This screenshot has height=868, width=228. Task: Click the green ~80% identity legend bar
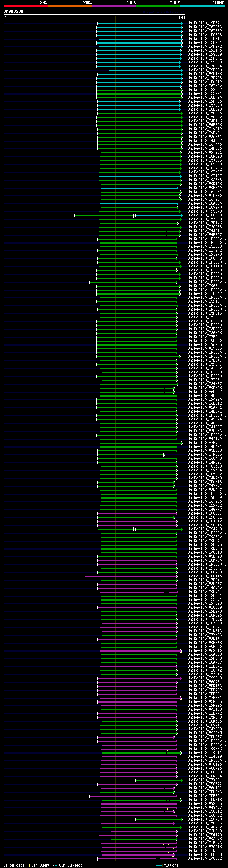[x=158, y=6]
